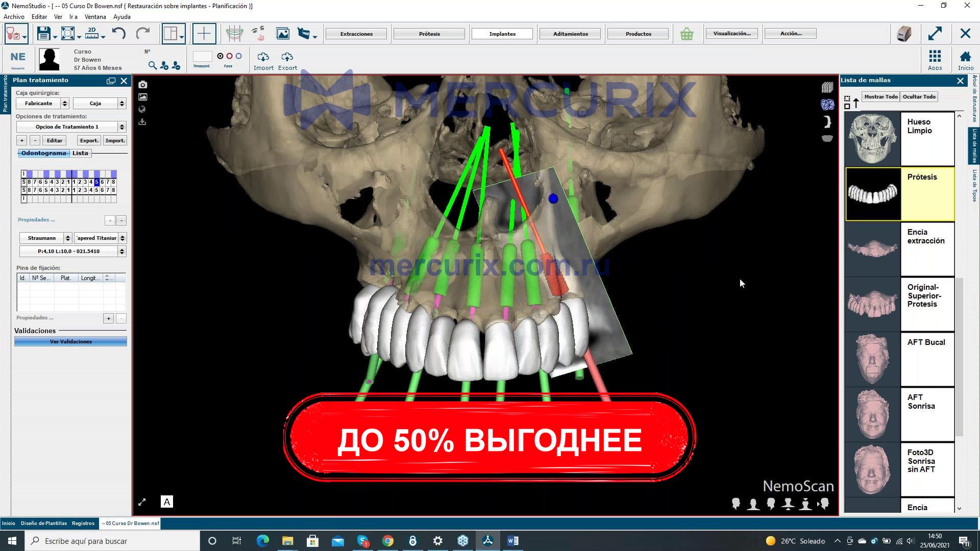Switch to Diseño de Plantillas tab

pyautogui.click(x=44, y=523)
